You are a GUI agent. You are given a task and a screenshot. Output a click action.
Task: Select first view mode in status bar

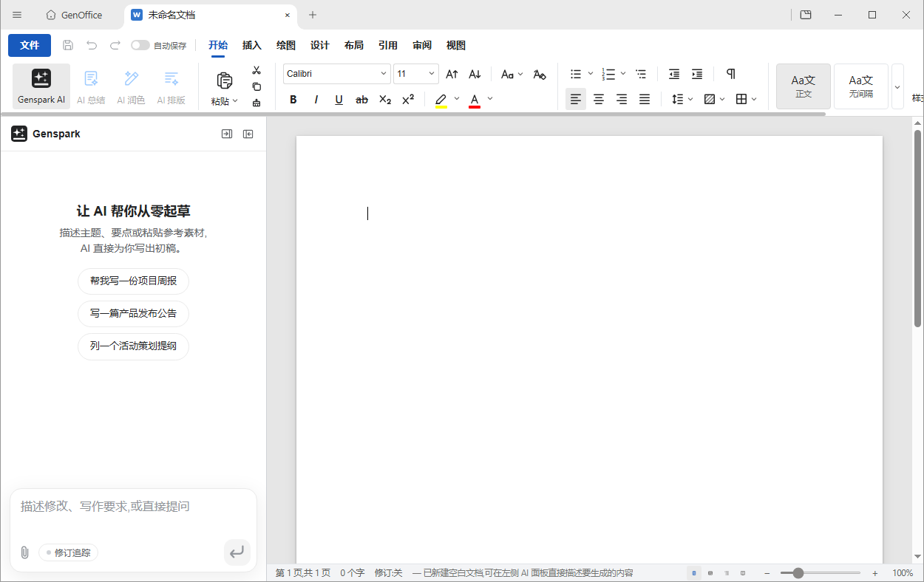click(x=693, y=573)
